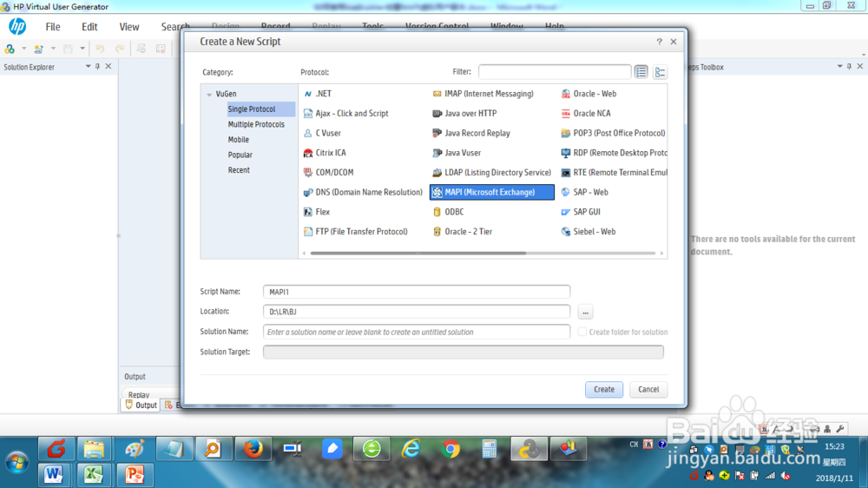Open the File menu
This screenshot has height=488, width=868.
tap(53, 27)
